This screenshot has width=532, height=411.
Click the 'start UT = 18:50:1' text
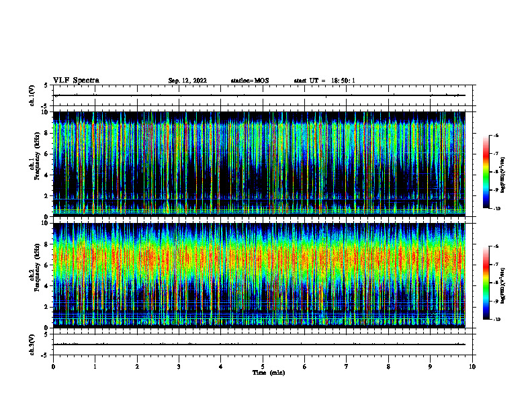(324, 81)
